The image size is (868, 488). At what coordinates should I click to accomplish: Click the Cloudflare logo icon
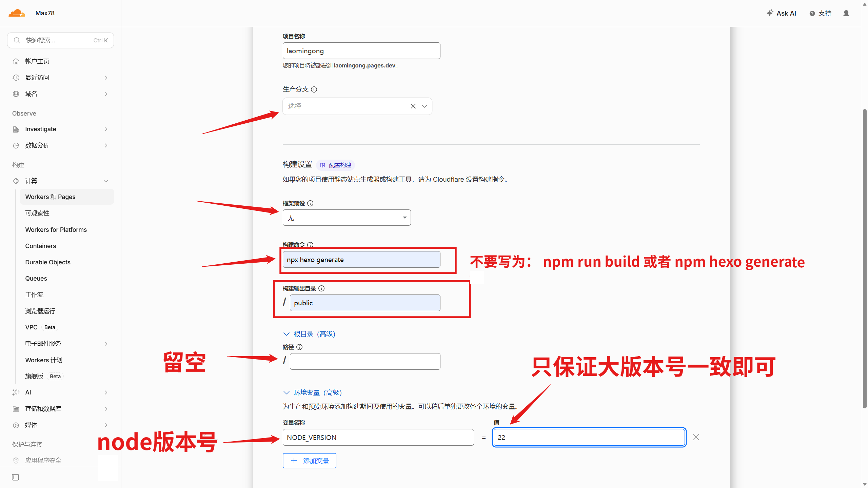(17, 13)
